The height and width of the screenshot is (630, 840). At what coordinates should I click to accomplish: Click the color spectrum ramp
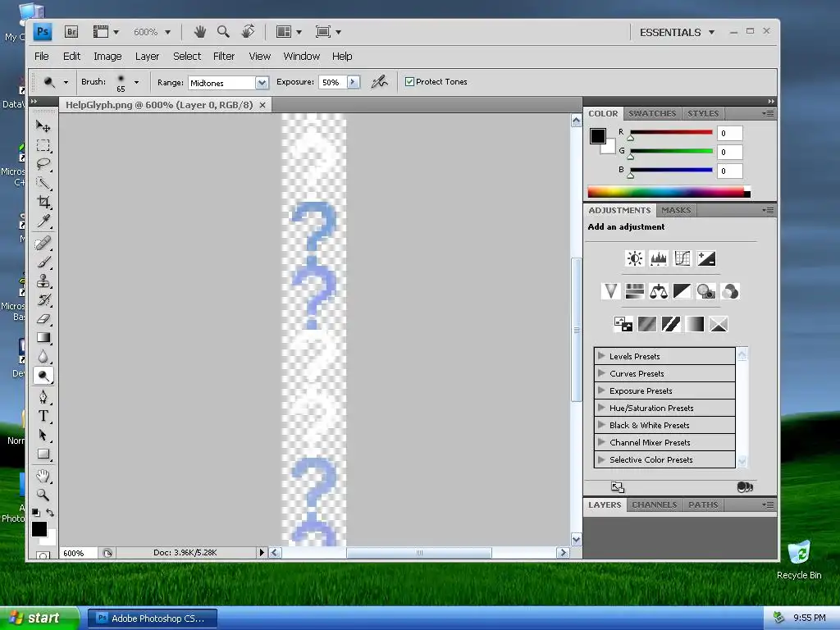click(x=669, y=192)
